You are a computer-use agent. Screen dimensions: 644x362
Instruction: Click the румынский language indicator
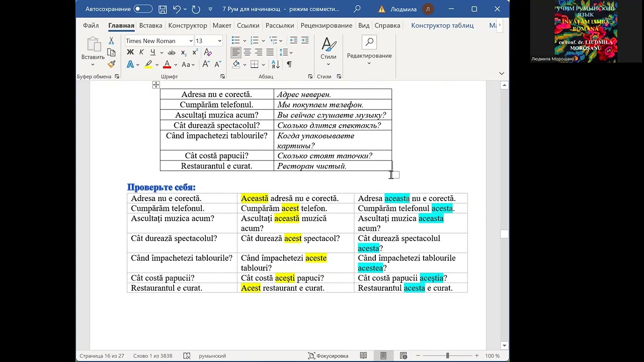(212, 355)
